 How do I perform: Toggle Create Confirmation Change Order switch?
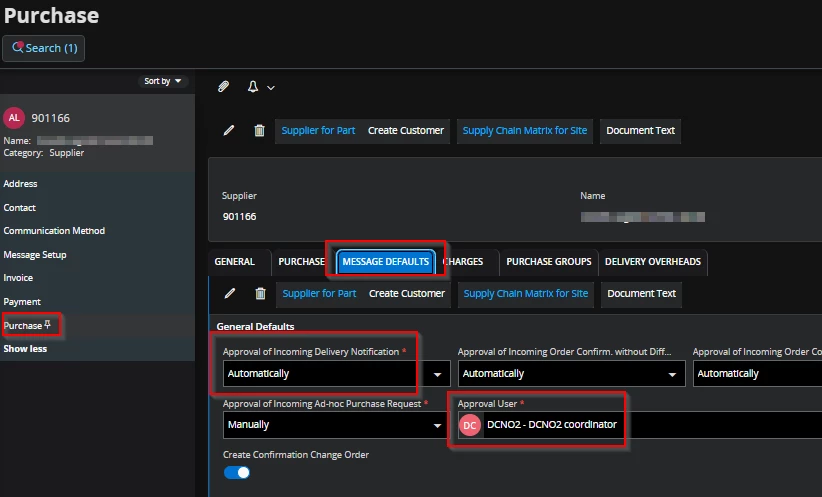click(236, 473)
